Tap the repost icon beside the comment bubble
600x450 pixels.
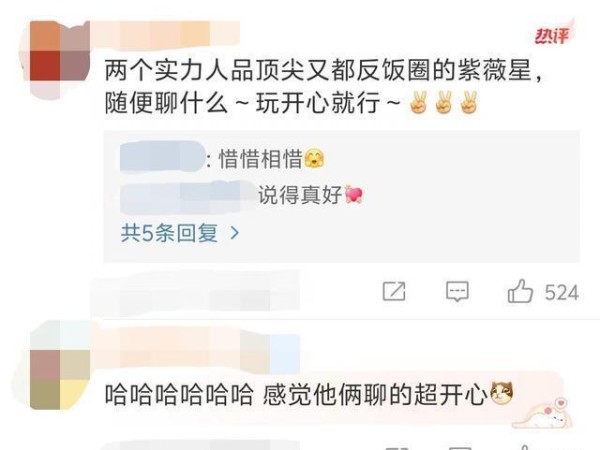point(394,292)
